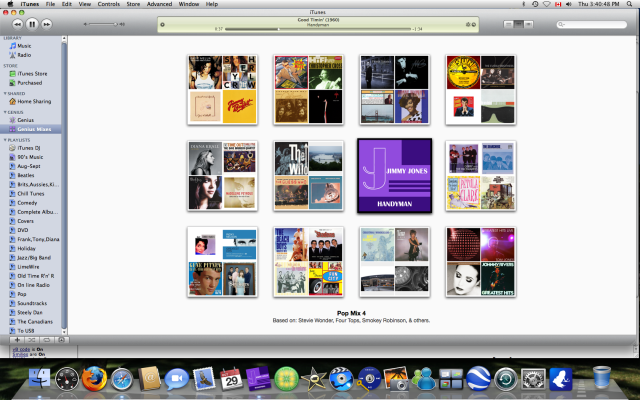640x400 pixels.
Task: Go to the iTunes Store
Action: (32, 73)
